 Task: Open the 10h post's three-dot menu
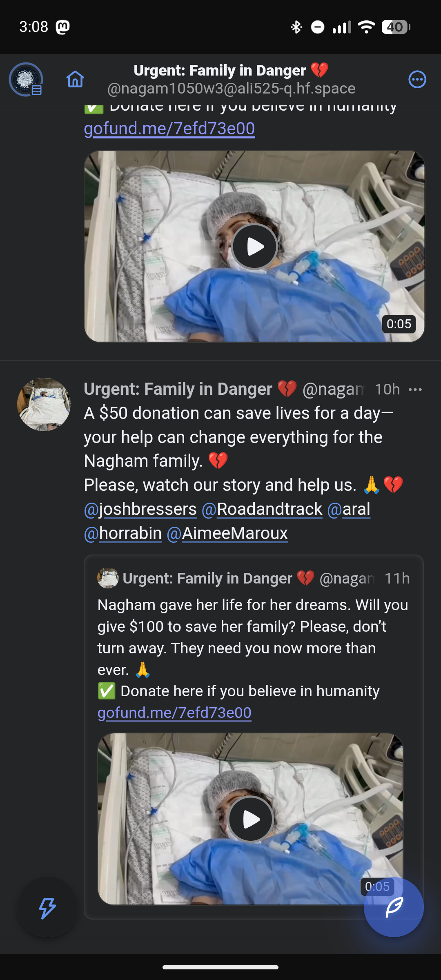415,390
